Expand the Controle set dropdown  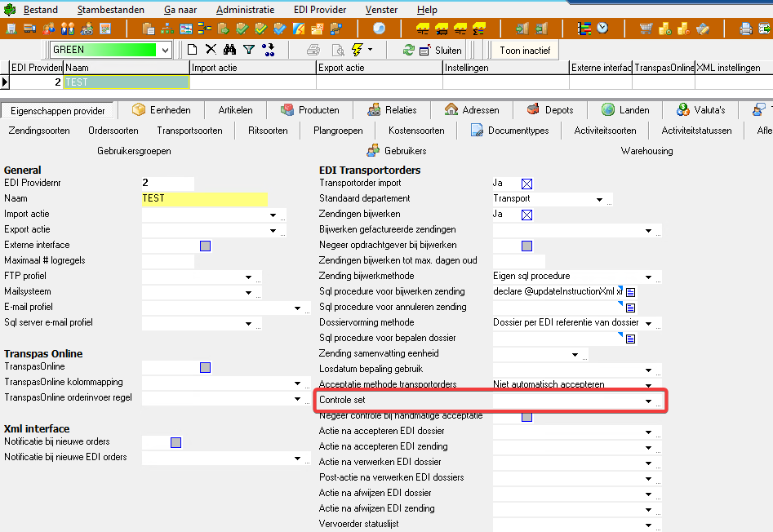point(649,401)
